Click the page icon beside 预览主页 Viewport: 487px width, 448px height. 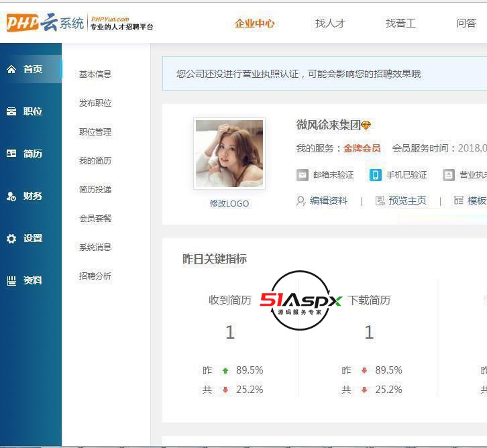(x=380, y=201)
